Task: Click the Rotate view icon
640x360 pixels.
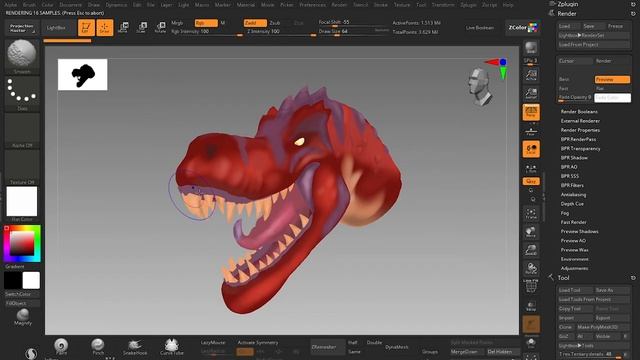Action: [531, 269]
